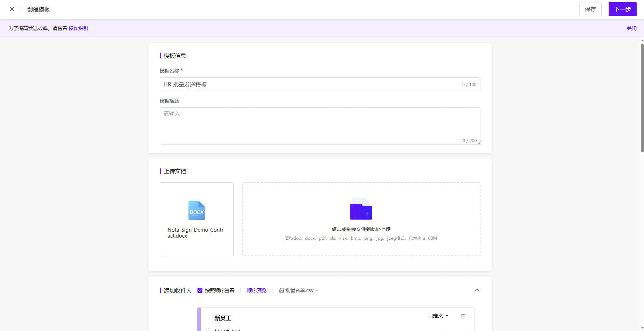Image resolution: width=644 pixels, height=331 pixels.
Task: Collapse the 添加收件人 section
Action: click(x=477, y=290)
